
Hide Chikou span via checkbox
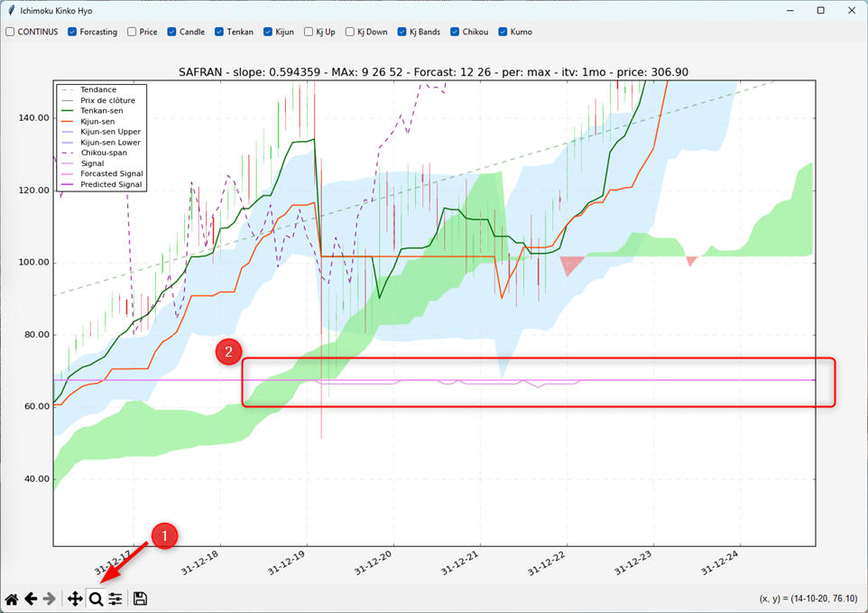point(456,32)
